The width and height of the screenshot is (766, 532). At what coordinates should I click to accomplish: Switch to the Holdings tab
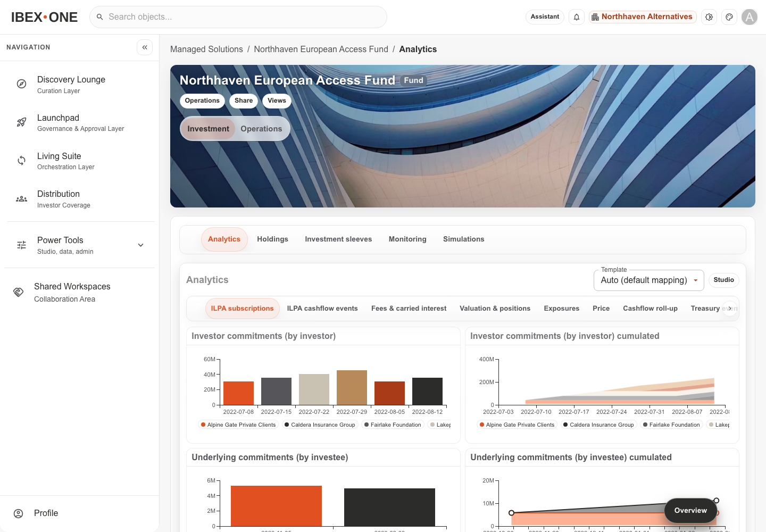272,239
